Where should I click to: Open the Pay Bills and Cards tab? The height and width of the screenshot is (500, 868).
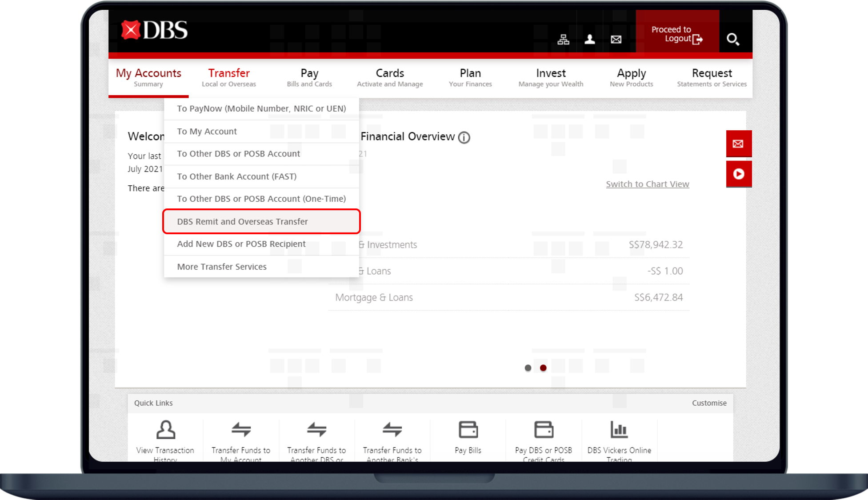pos(309,77)
